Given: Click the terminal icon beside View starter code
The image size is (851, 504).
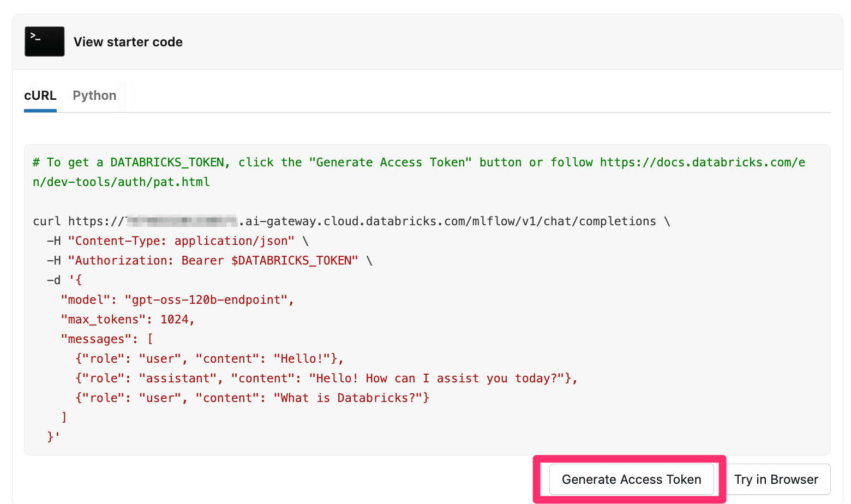Looking at the screenshot, I should 44,41.
